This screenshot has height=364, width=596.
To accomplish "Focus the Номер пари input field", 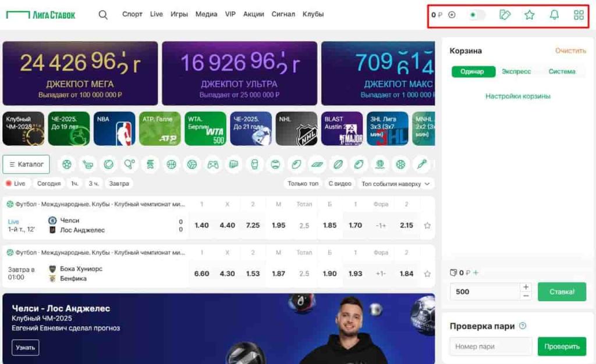I will pos(491,347).
